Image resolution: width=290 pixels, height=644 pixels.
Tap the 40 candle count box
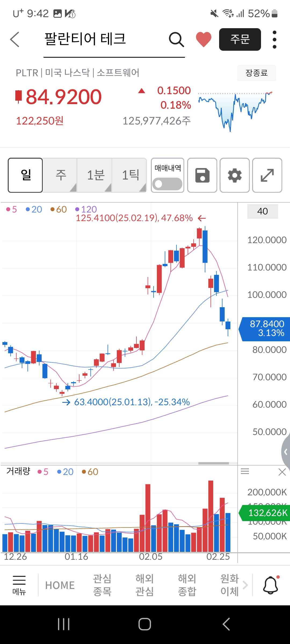coord(263,211)
